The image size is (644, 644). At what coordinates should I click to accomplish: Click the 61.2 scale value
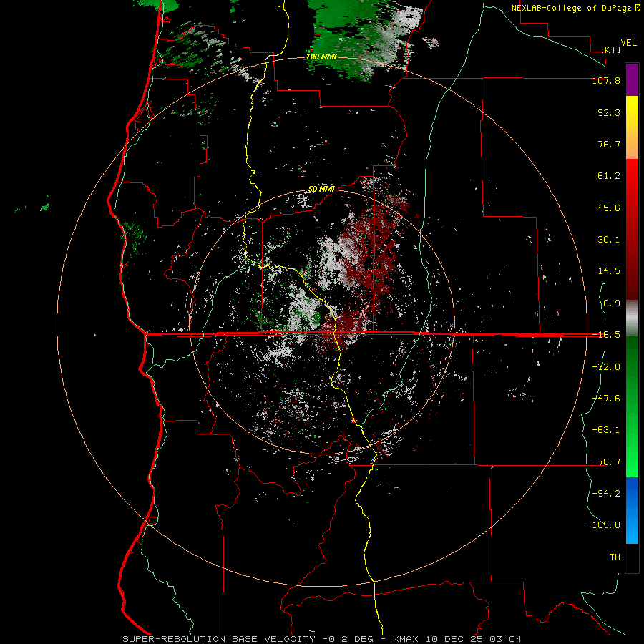(609, 176)
